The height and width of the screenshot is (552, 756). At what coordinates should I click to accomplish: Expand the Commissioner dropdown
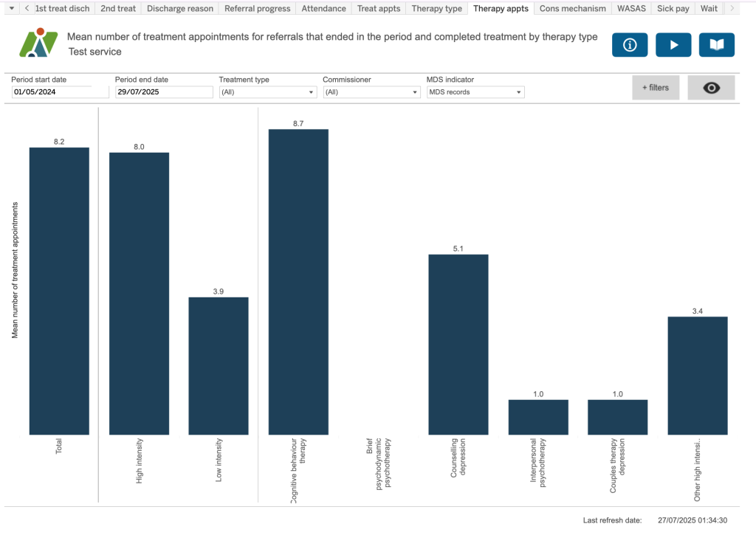tap(371, 92)
